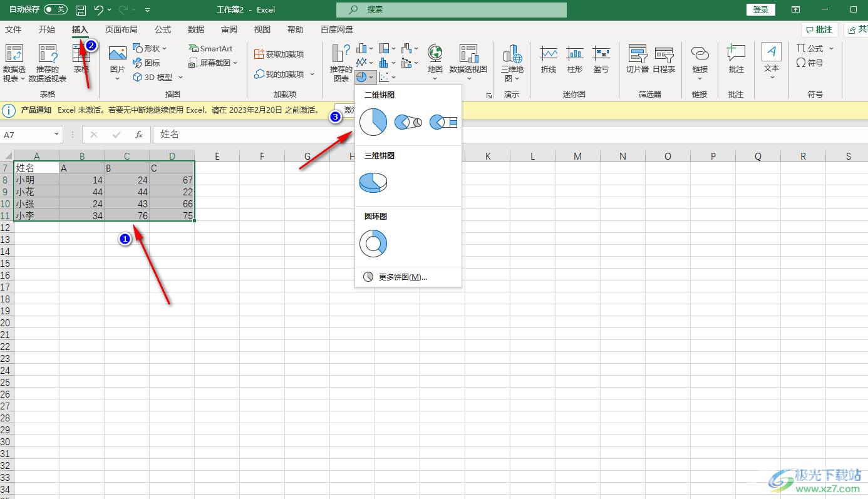This screenshot has width=868, height=499.
Task: Select the 2-D Pie chart thumbnail
Action: pos(373,121)
